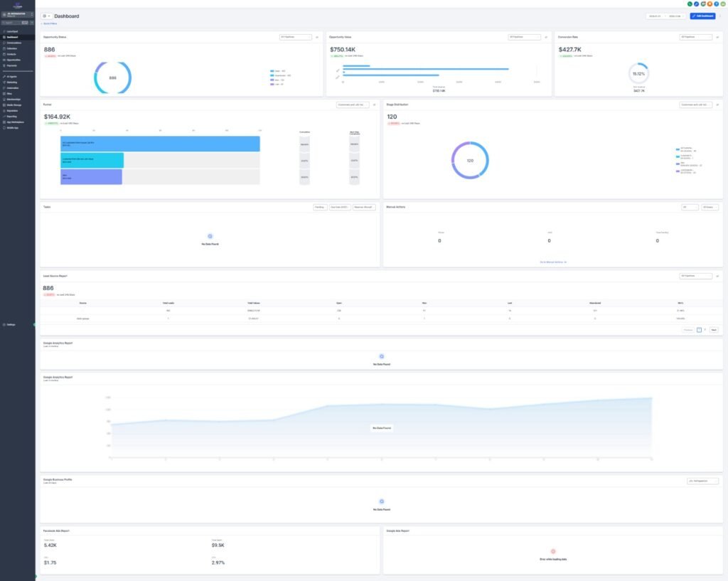
Task: Open Payments in the sidebar
Action: click(x=12, y=65)
